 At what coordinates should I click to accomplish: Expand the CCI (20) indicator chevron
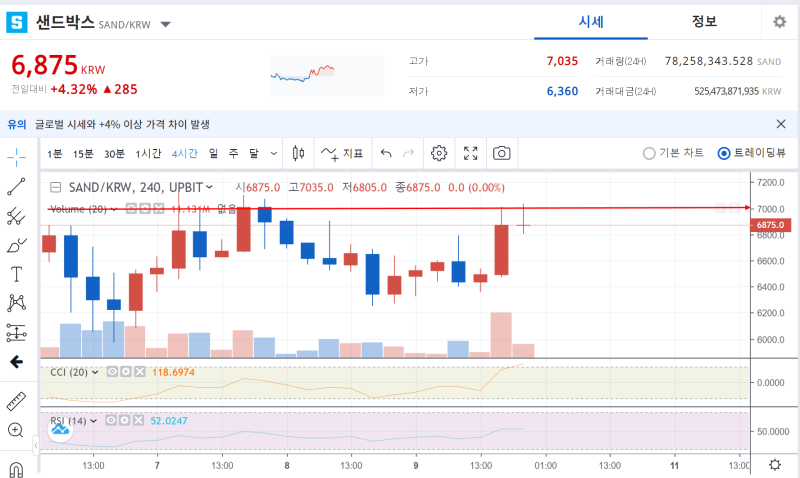tap(95, 372)
